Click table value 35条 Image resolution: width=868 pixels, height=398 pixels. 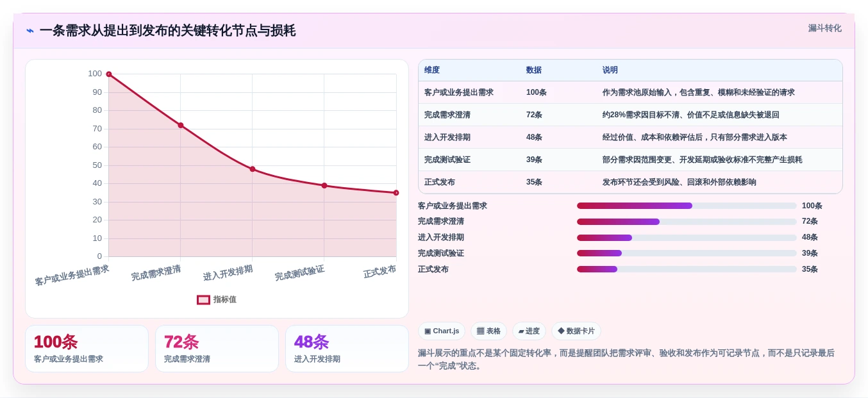(535, 182)
